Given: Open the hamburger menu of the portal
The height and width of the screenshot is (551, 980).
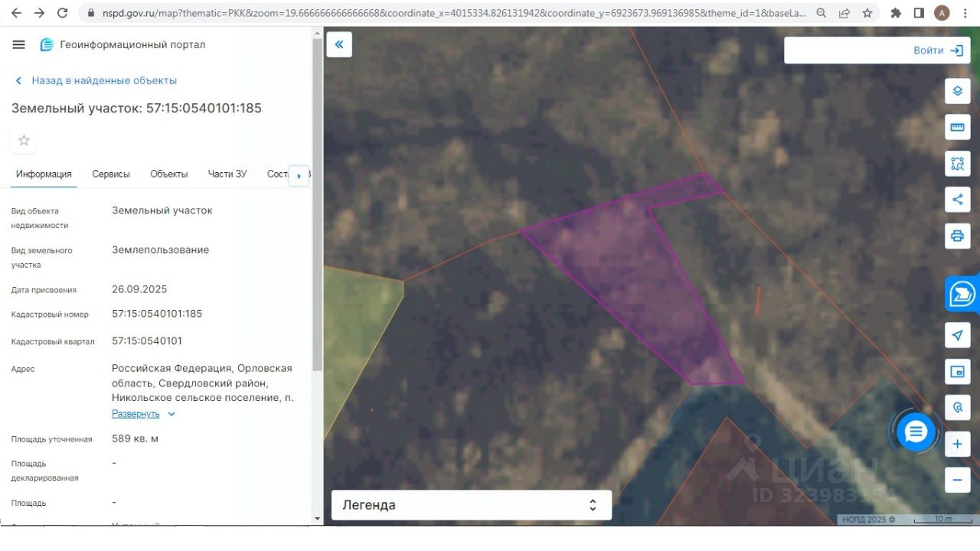Looking at the screenshot, I should pos(19,44).
